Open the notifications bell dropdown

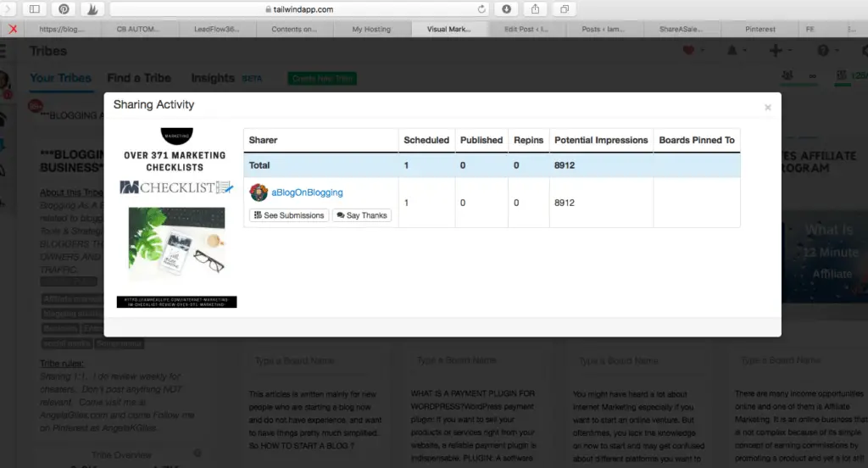point(736,50)
